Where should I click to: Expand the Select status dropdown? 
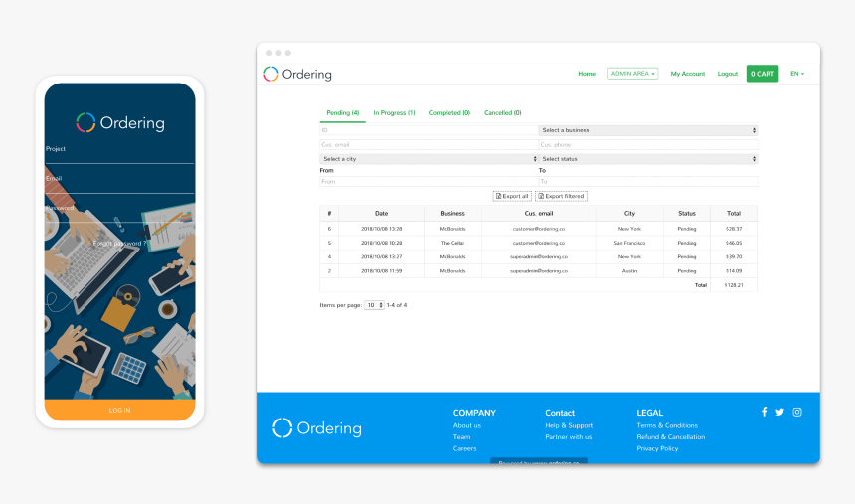click(648, 159)
